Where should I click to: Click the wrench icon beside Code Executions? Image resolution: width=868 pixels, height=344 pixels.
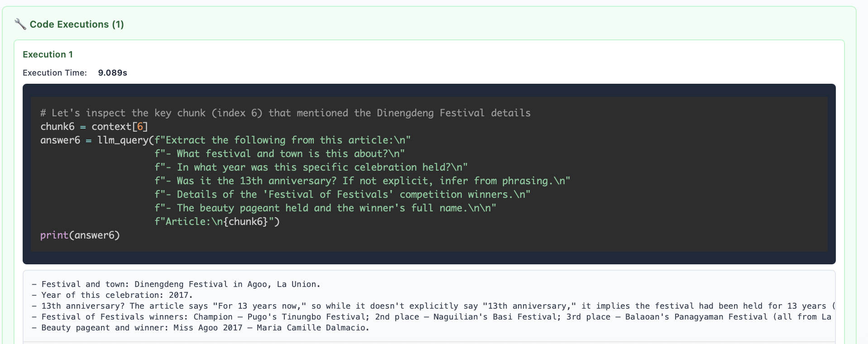20,24
